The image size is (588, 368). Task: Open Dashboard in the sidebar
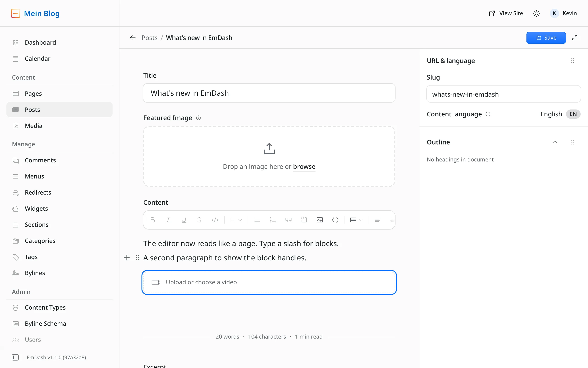coord(59,43)
